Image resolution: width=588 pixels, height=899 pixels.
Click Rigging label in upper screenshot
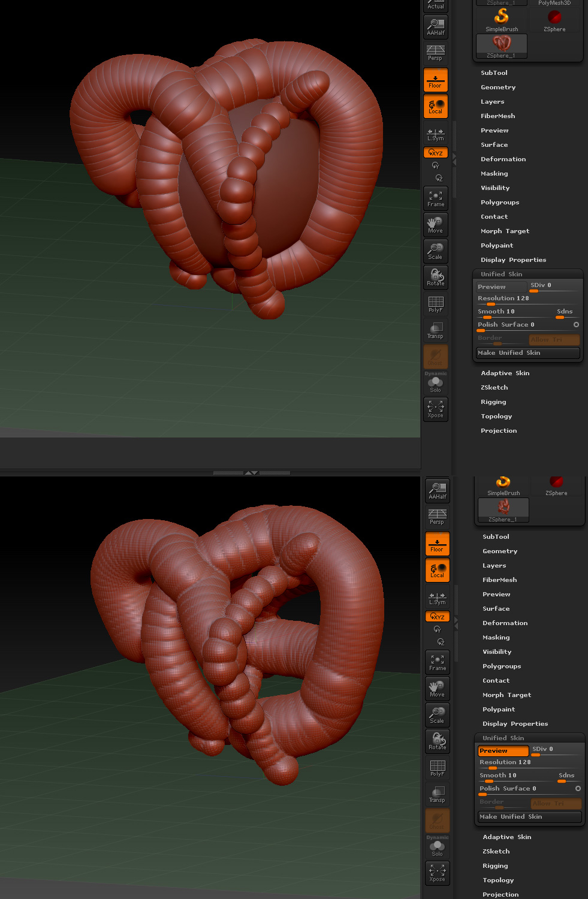pos(493,402)
